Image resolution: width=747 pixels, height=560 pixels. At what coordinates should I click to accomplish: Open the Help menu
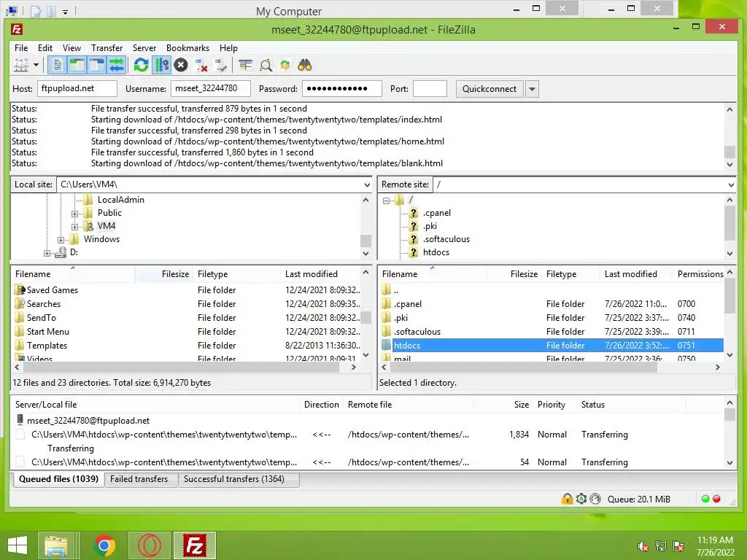pyautogui.click(x=228, y=48)
